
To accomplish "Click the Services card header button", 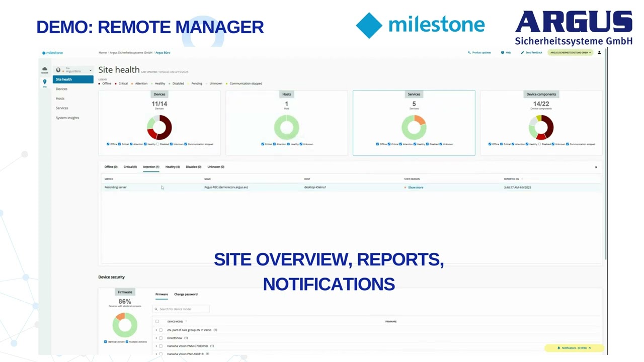I will (414, 94).
